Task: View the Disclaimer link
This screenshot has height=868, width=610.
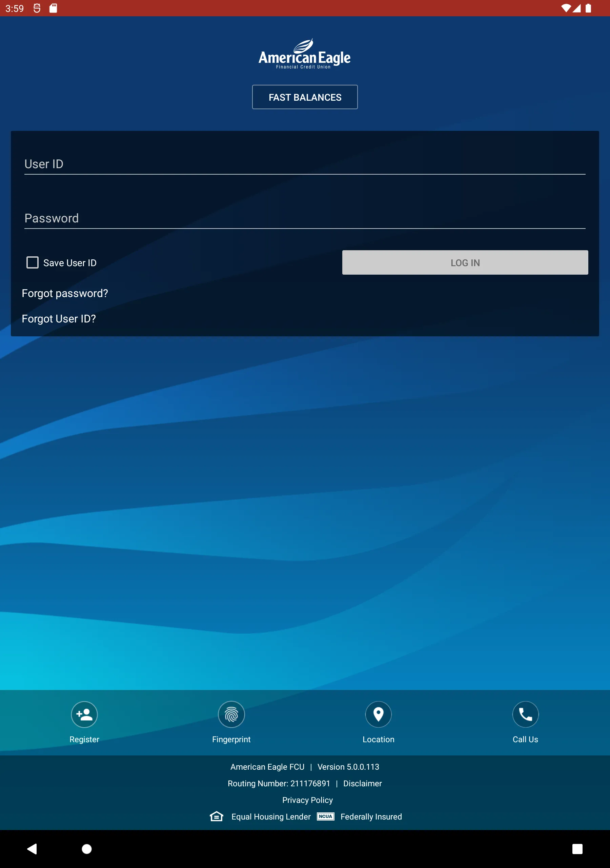Action: click(x=362, y=783)
